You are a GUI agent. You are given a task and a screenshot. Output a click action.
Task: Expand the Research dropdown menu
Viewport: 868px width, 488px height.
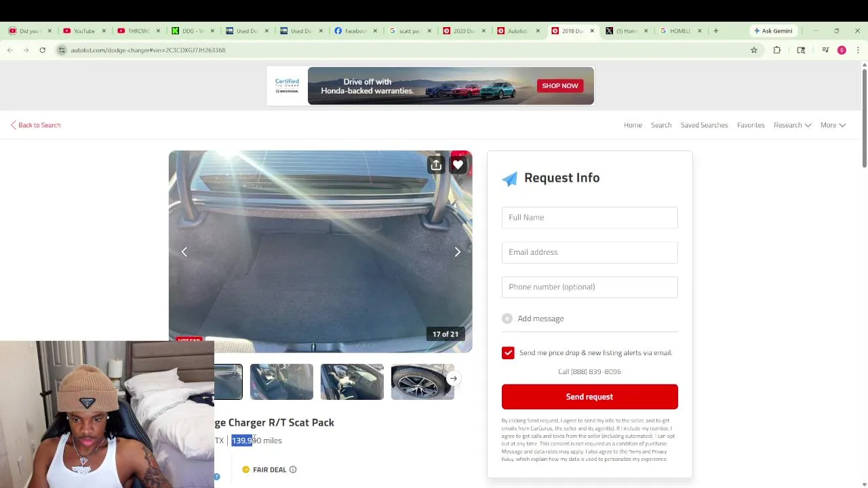point(792,125)
